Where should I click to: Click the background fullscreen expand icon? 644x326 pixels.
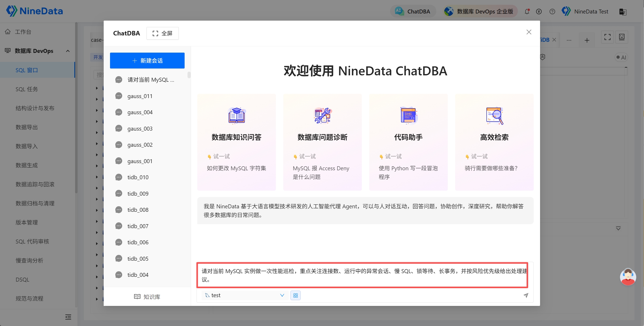[x=608, y=37]
